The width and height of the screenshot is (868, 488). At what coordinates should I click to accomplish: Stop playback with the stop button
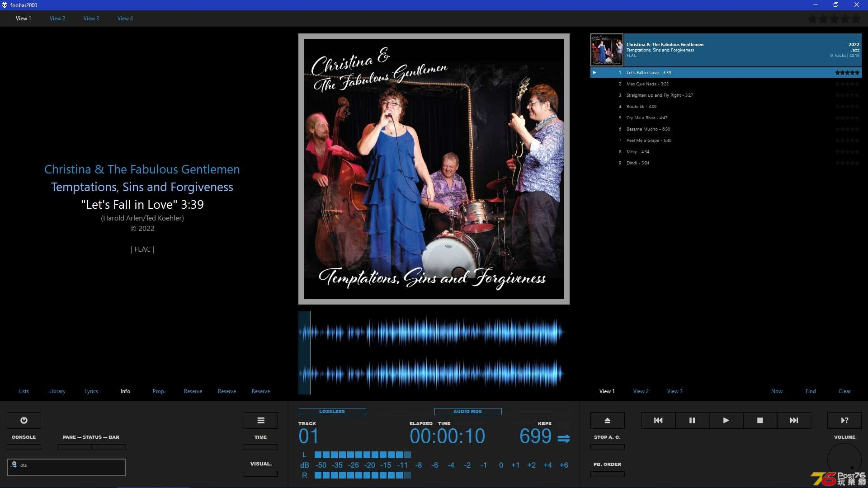[760, 420]
